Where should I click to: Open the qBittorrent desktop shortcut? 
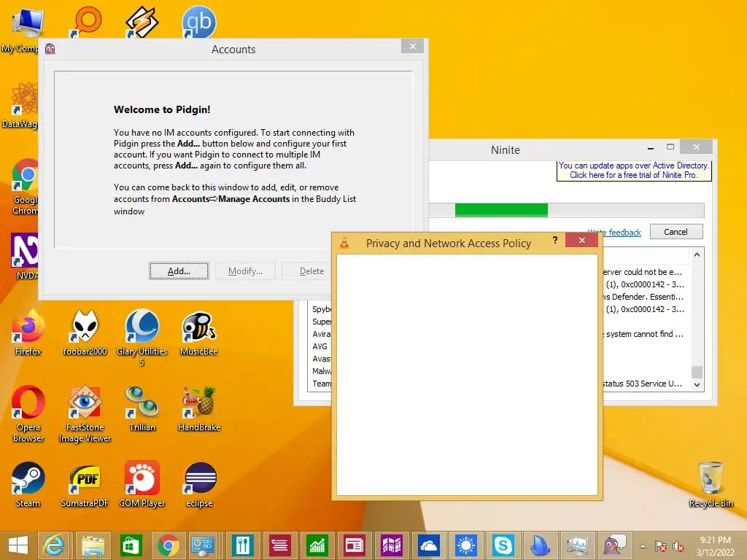(x=198, y=23)
